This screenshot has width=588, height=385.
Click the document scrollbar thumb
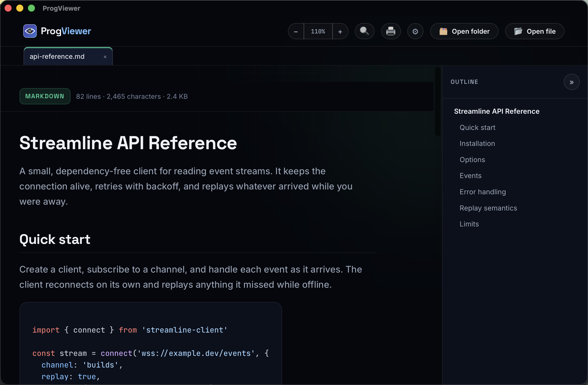[437, 101]
